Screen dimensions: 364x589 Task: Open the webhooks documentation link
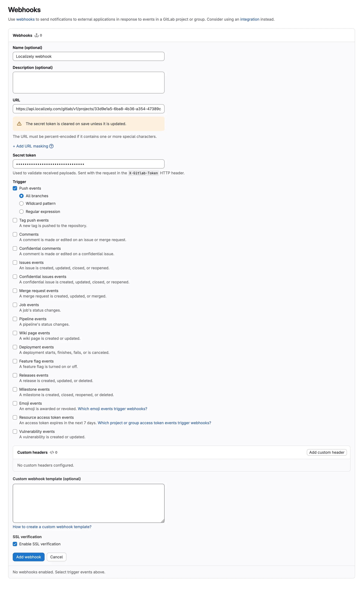25,19
